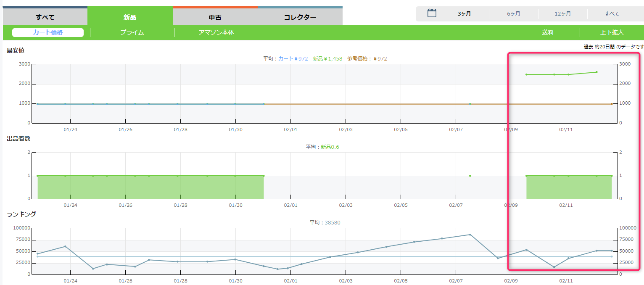This screenshot has width=644, height=285.
Task: Click the calendar icon beside 3ヶ月
Action: [x=432, y=13]
